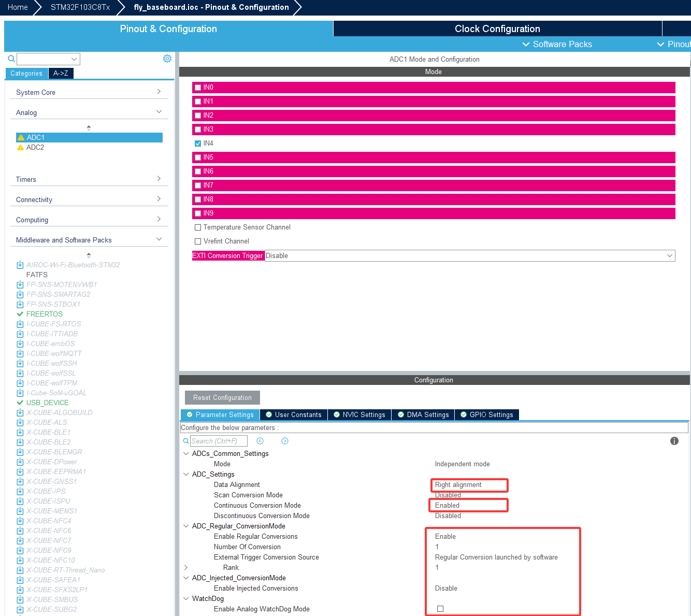691x616 pixels.
Task: Click the search magnifier icon in left panel
Action: pyautogui.click(x=11, y=59)
